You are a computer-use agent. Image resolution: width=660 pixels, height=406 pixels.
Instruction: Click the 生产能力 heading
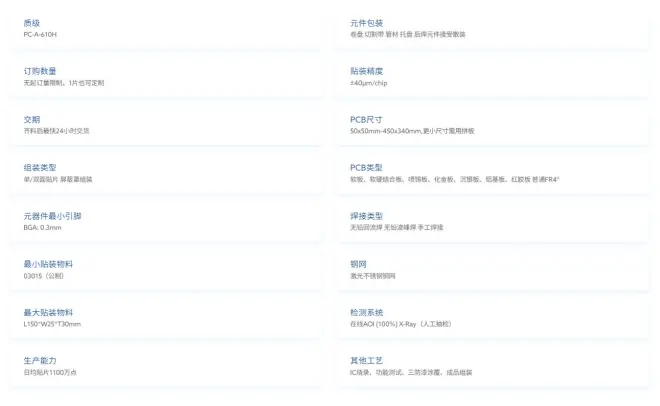40,360
